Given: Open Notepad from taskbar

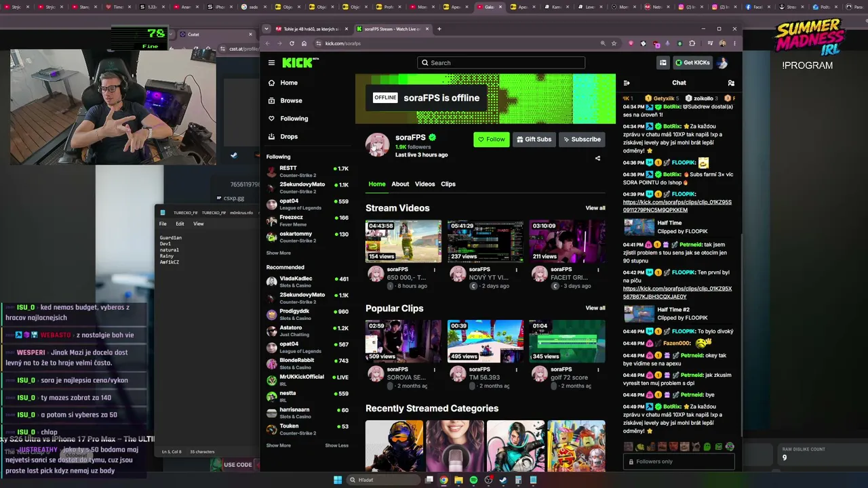Looking at the screenshot, I should click(533, 480).
